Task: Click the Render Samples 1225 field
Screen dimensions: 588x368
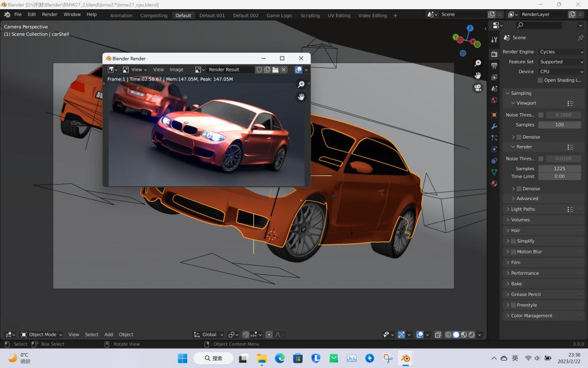Action: point(559,168)
